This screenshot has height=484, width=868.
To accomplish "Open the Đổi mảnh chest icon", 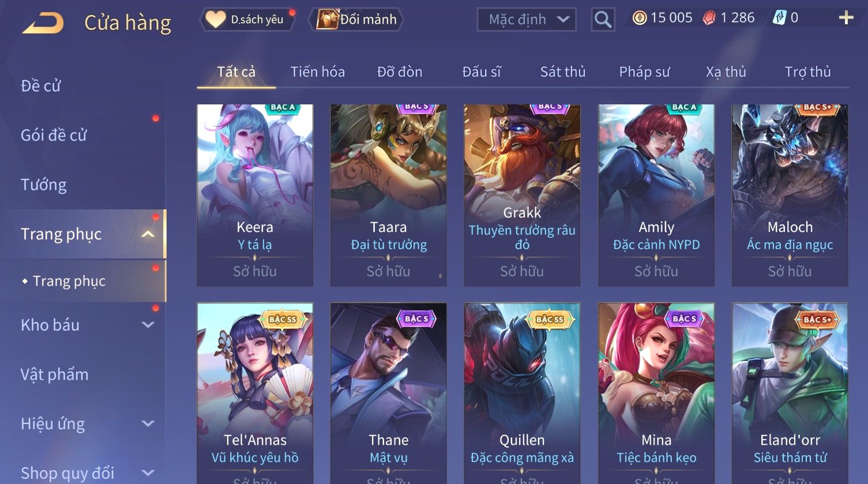I will pos(327,20).
